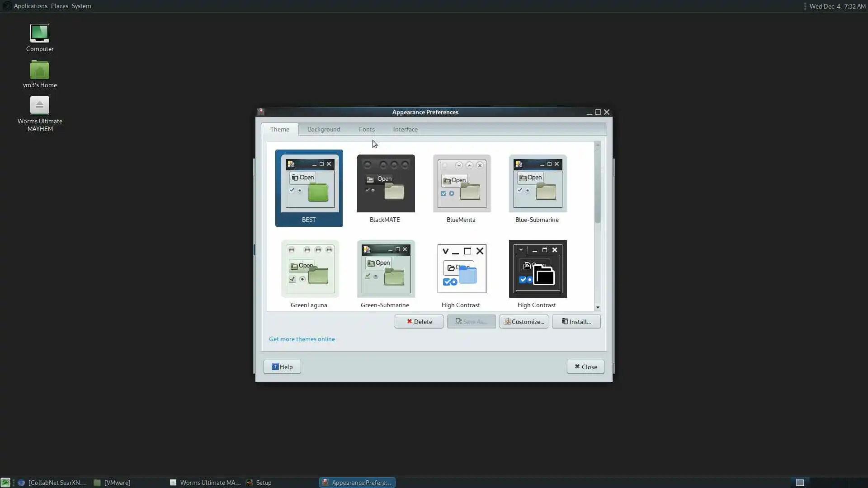Open vm3's Home folder icon
Image resolution: width=868 pixels, height=488 pixels.
point(40,70)
